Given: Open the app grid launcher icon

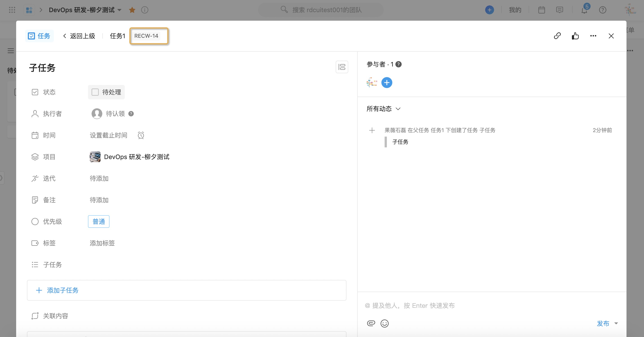Looking at the screenshot, I should click(12, 10).
